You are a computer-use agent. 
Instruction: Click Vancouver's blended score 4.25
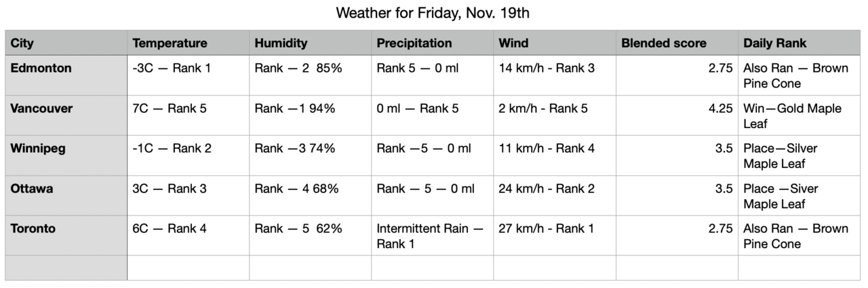coord(676,116)
